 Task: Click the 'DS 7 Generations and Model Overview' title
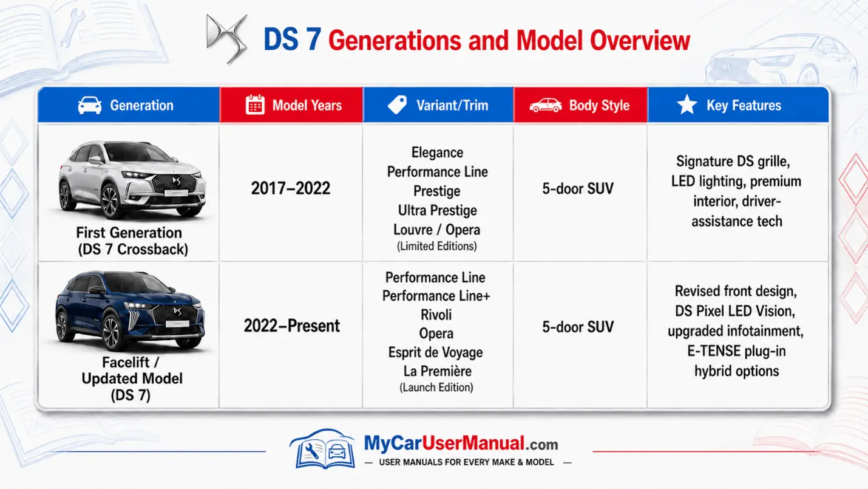click(476, 40)
